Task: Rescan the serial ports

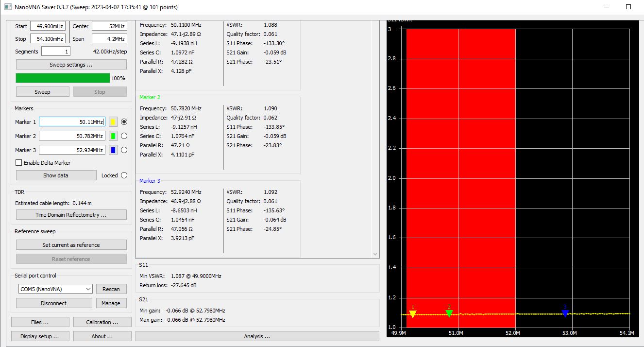Action: (x=111, y=289)
